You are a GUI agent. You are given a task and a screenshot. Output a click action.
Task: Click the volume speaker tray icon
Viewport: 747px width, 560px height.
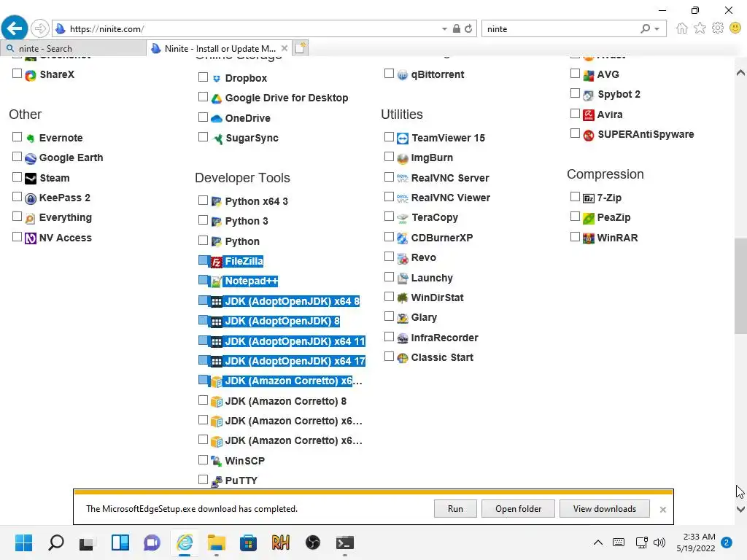click(659, 542)
